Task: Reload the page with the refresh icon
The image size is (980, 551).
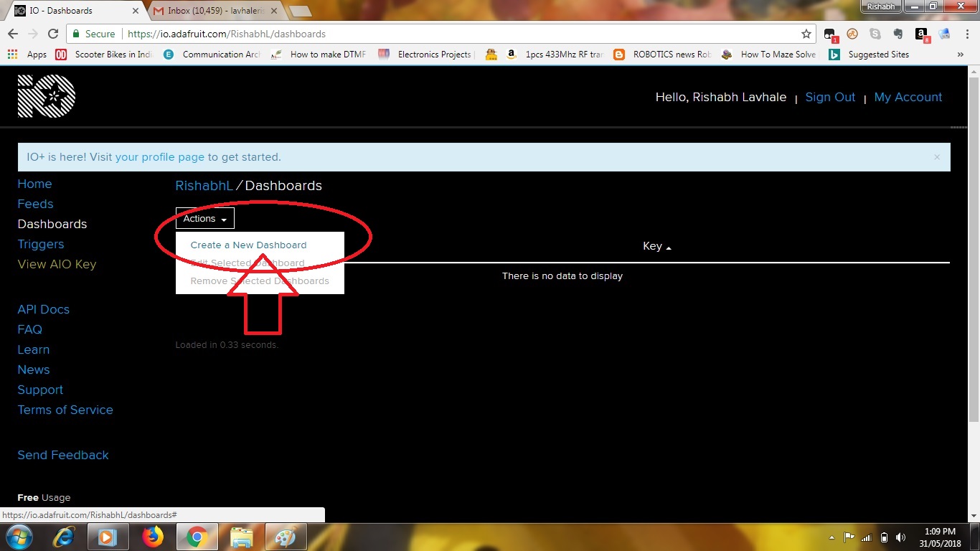Action: pyautogui.click(x=52, y=34)
